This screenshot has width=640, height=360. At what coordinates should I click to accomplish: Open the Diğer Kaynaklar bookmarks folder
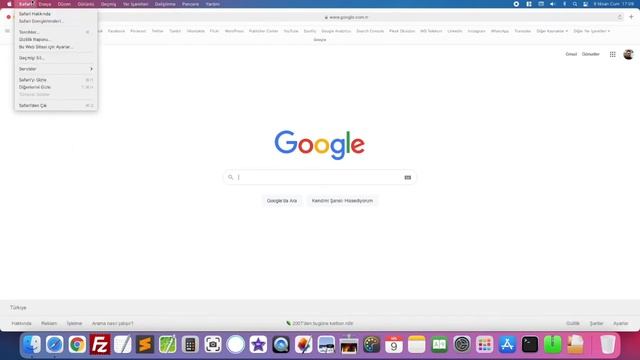point(552,31)
